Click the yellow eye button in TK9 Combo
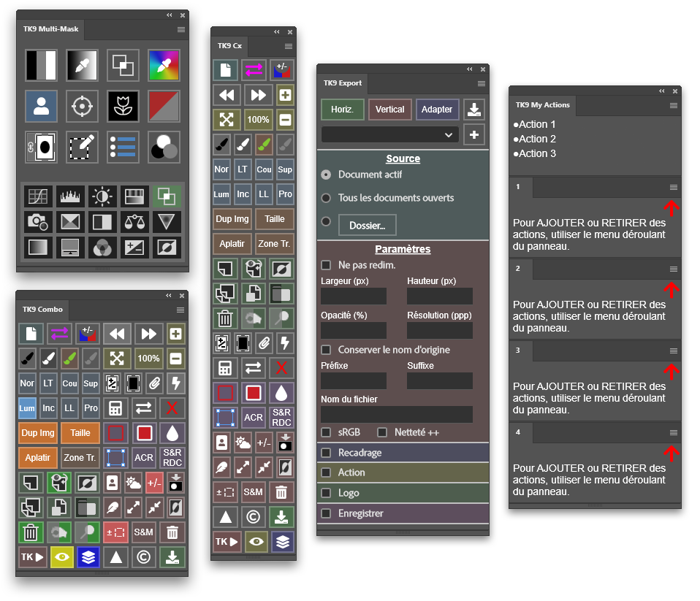This screenshot has width=700, height=601. (x=61, y=557)
